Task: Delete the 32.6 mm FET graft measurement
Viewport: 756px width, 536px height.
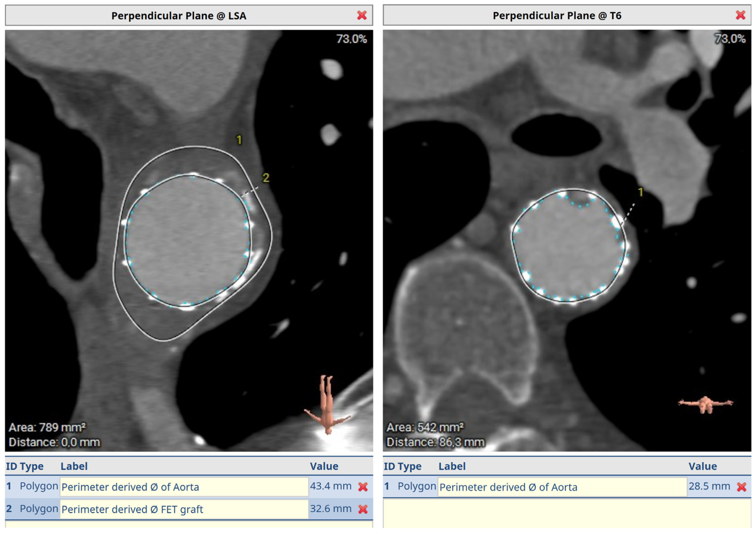Action: 363,509
